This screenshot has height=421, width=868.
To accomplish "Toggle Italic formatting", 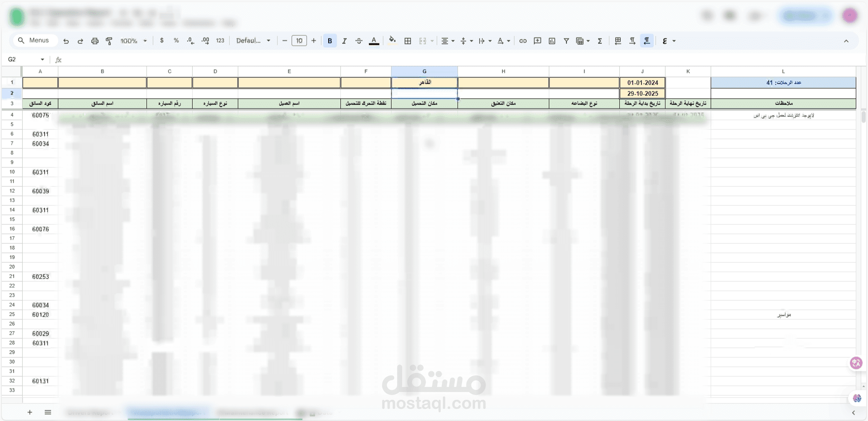I will (x=344, y=41).
